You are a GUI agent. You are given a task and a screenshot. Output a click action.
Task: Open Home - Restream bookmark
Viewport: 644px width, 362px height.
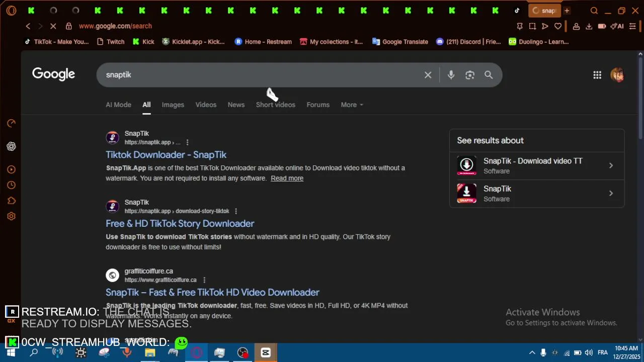(x=263, y=42)
